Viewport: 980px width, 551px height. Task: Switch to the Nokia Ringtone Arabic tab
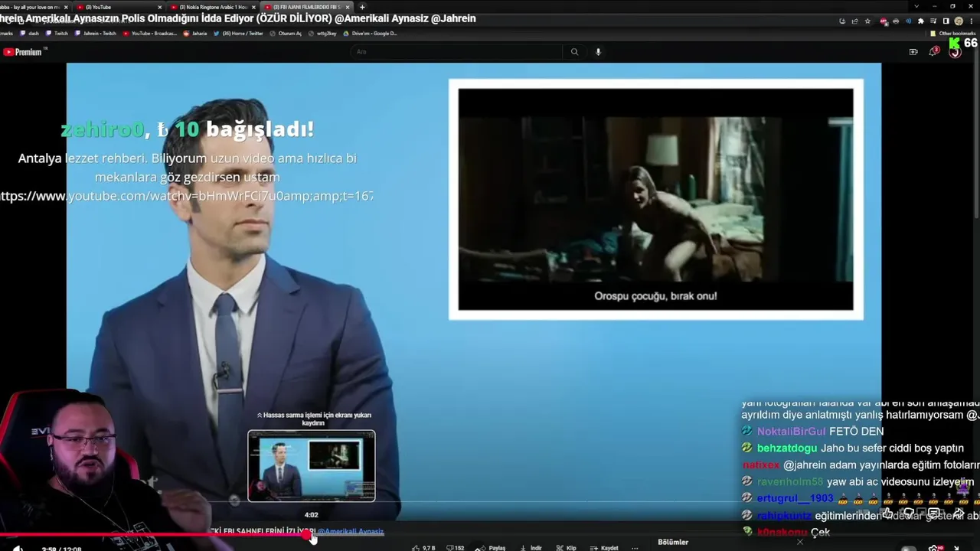pos(212,7)
